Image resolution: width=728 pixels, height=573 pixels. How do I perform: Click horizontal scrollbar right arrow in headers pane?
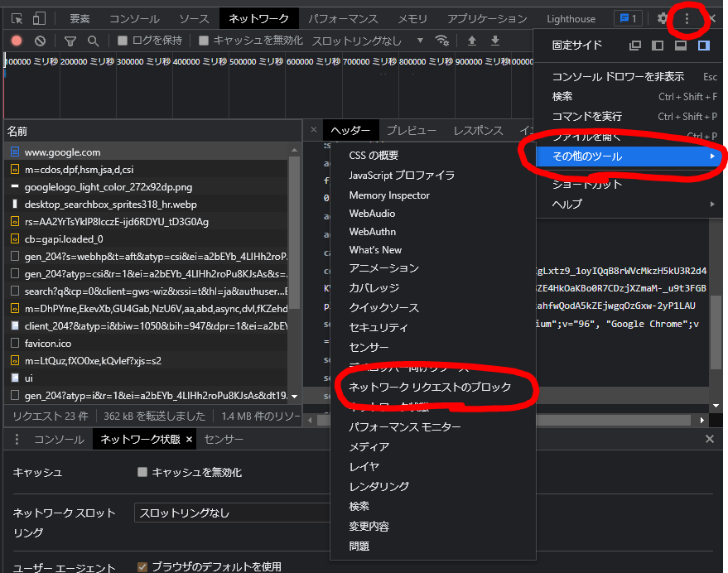(702, 421)
